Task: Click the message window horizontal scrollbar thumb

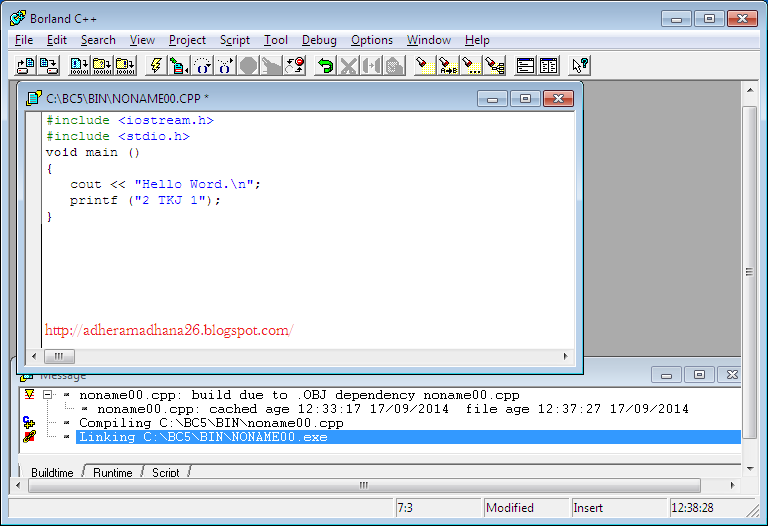Action: (364, 485)
